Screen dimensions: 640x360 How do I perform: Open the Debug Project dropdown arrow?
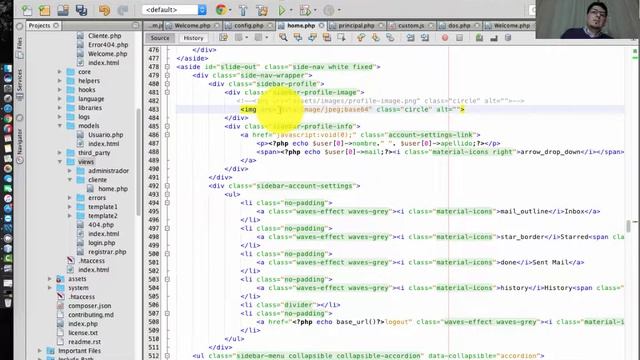coord(315,10)
